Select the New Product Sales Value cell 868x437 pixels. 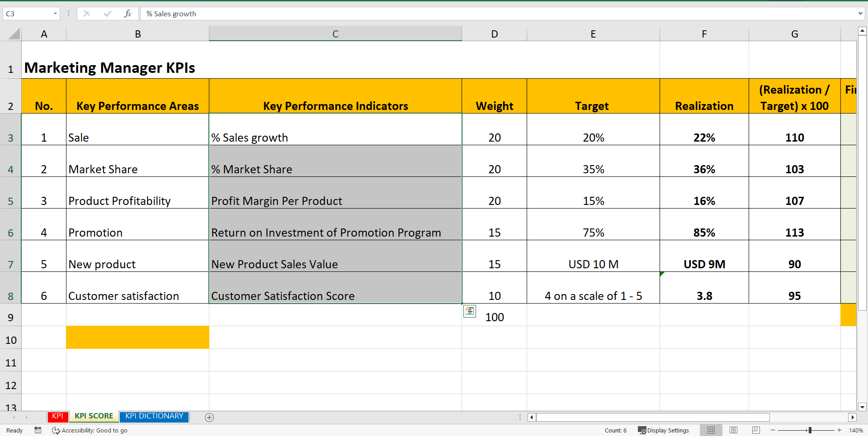tap(335, 256)
